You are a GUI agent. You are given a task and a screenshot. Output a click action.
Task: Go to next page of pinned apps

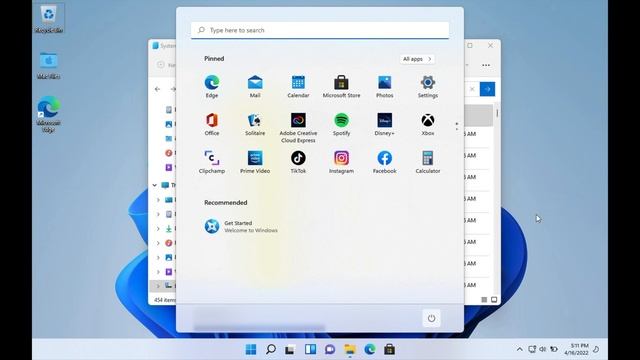(457, 129)
